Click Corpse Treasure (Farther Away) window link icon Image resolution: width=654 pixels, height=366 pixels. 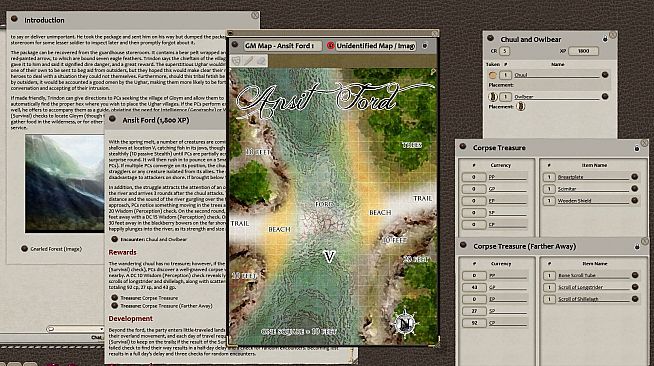coord(463,245)
